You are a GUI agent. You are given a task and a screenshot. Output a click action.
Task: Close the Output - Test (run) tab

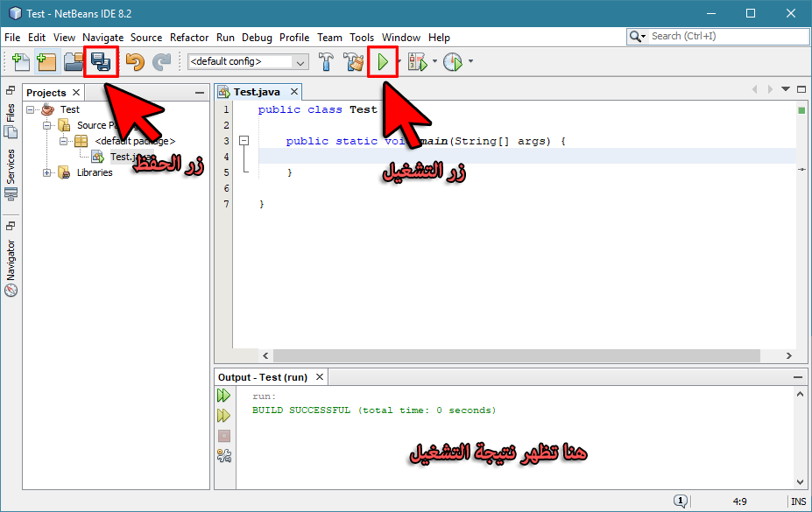(320, 377)
